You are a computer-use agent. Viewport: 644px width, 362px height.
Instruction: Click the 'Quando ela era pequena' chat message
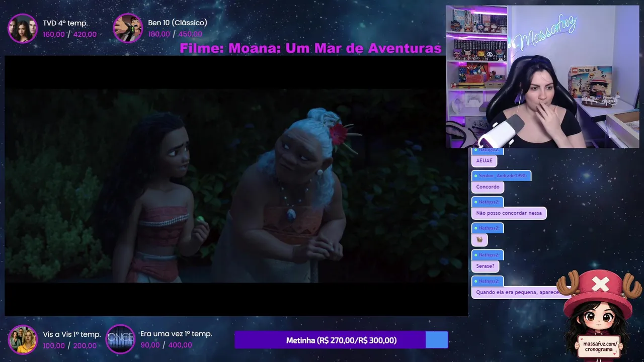point(517,292)
